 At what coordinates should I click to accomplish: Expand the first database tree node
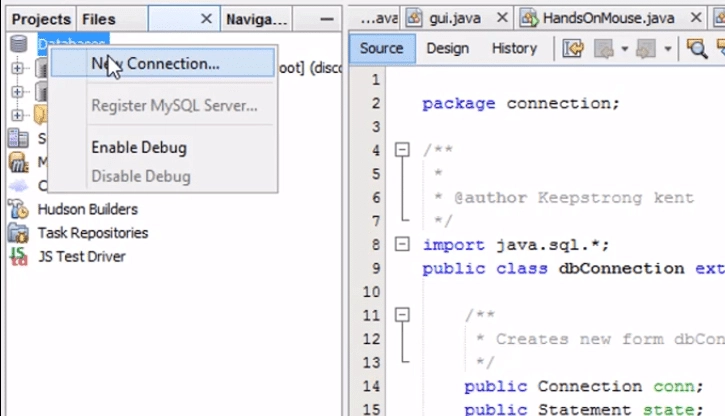17,68
